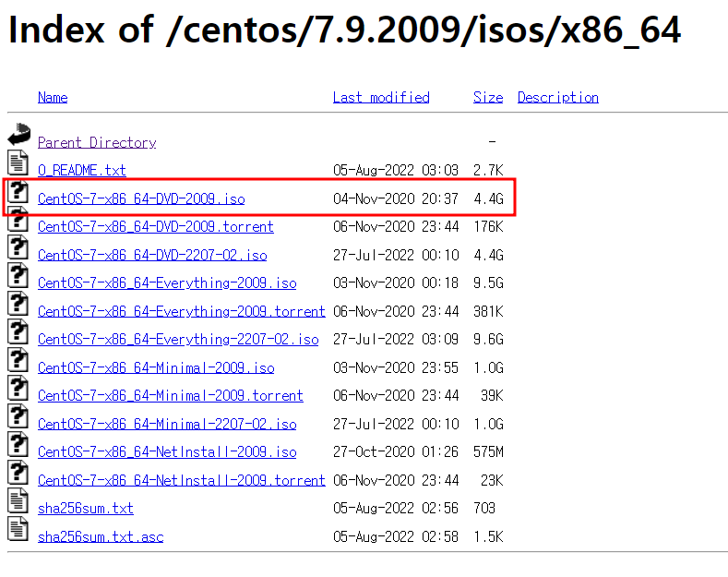This screenshot has height=577, width=728.
Task: Click the page heading Index of /centos/7.9.2009/isos/x86_64
Action: [344, 30]
